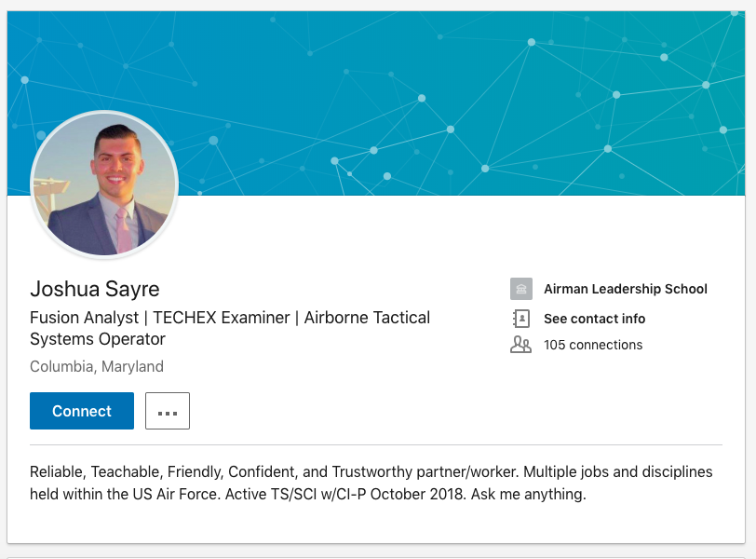Select the Joshua Sayre name heading
This screenshot has width=756, height=559.
95,289
